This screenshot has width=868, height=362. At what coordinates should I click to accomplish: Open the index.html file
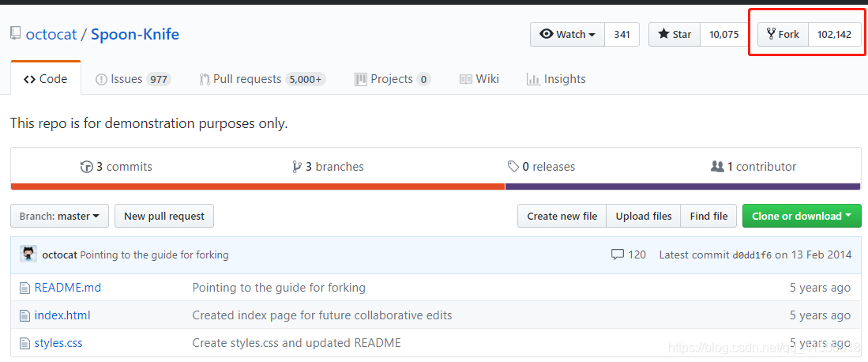coord(62,315)
